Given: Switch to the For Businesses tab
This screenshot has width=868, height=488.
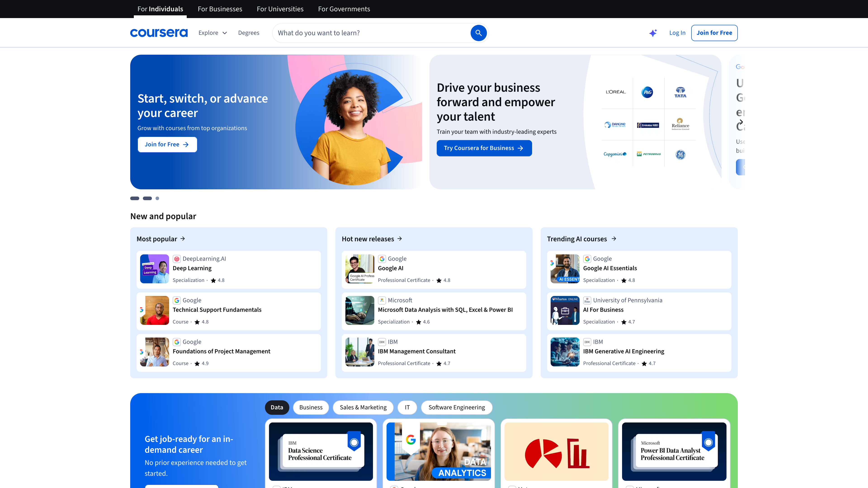Looking at the screenshot, I should tap(220, 9).
